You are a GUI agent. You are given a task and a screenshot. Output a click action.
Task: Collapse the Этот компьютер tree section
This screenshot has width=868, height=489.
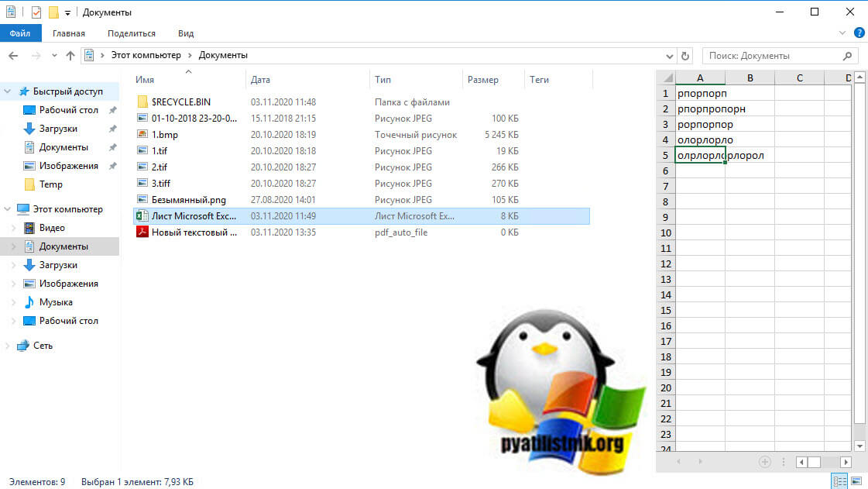[x=8, y=209]
